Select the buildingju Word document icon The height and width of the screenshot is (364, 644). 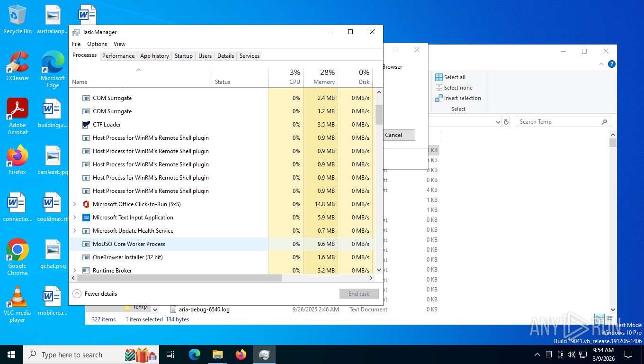53,113
